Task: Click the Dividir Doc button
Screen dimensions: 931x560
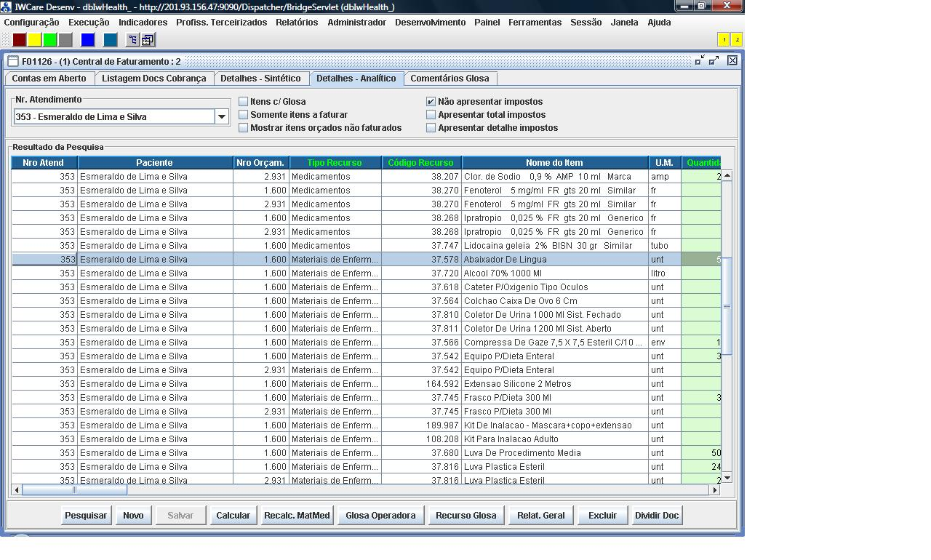Action: click(x=657, y=516)
